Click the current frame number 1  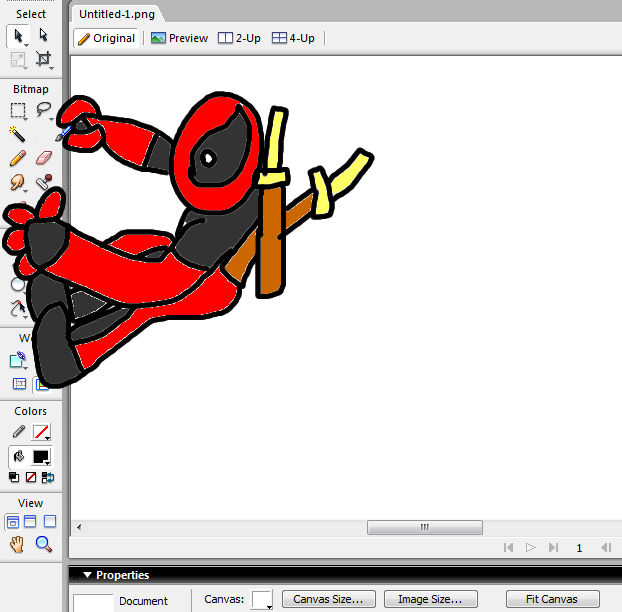pyautogui.click(x=579, y=548)
